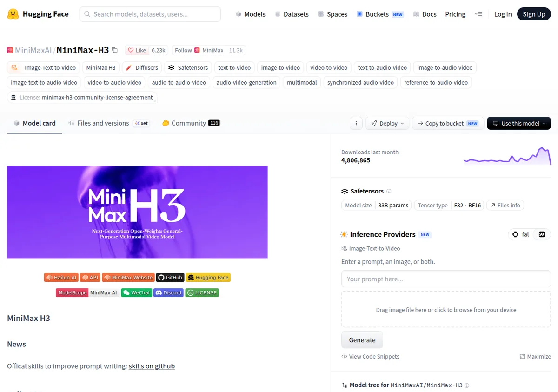Select the Model card tab
The height and width of the screenshot is (392, 558).
click(34, 123)
